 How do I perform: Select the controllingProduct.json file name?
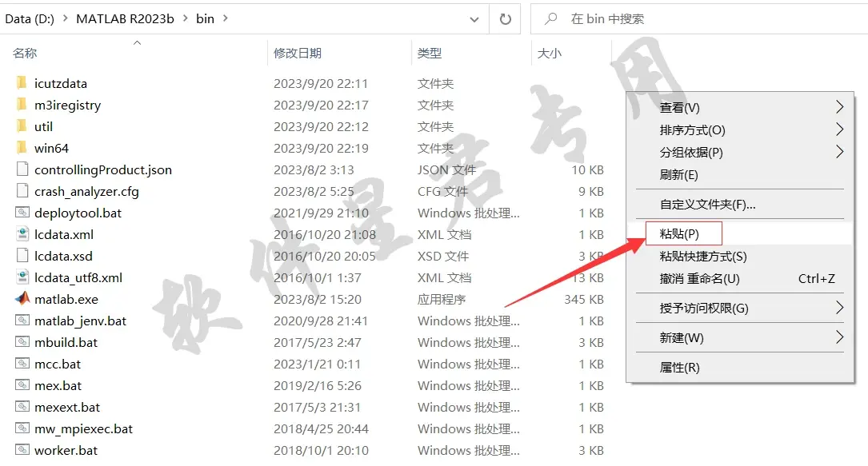103,169
